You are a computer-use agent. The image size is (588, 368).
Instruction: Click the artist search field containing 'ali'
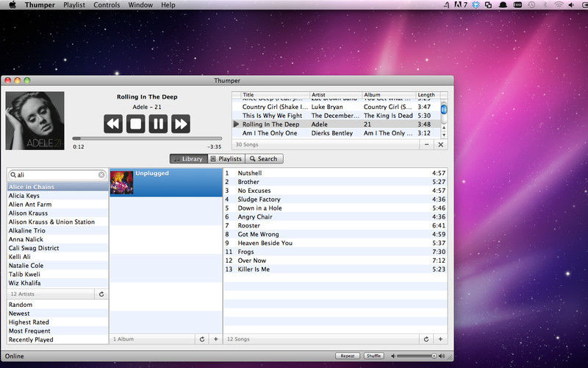click(x=57, y=174)
